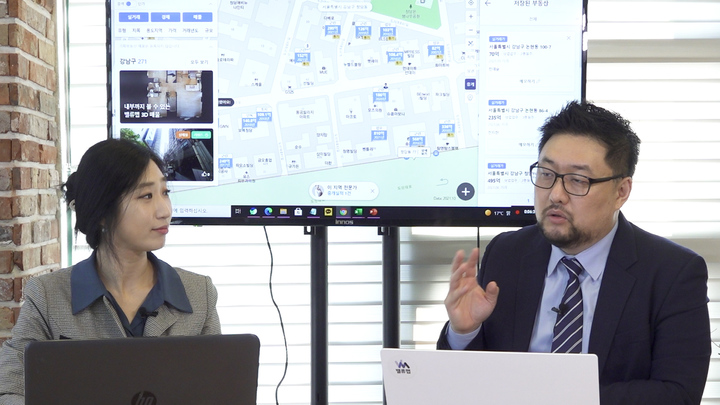
Task: Click the taskbar search input field
Action: [200, 211]
